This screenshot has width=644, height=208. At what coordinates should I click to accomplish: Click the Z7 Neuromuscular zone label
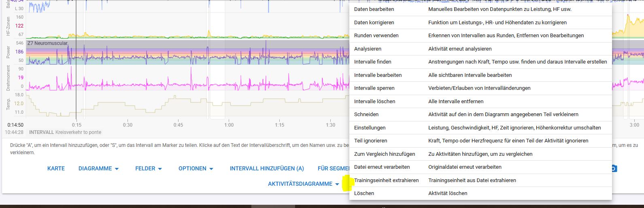click(47, 43)
